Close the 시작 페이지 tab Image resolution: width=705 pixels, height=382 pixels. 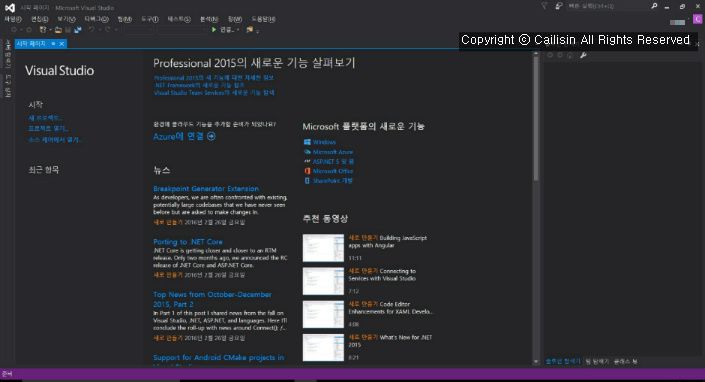pyautogui.click(x=62, y=44)
